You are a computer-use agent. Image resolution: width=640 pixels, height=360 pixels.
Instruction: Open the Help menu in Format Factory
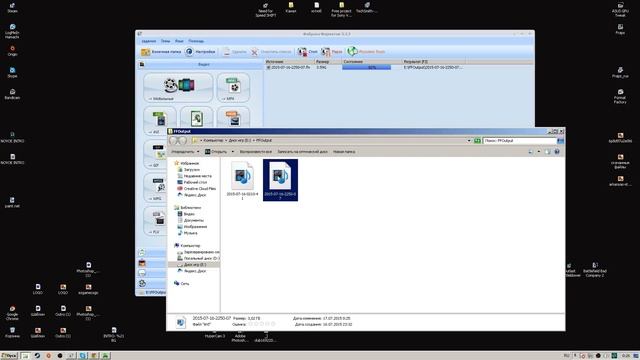coord(196,41)
